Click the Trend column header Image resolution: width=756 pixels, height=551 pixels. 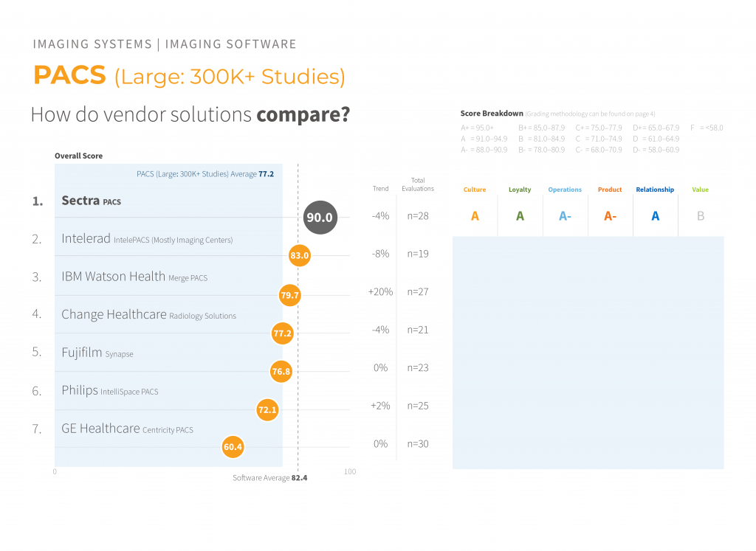(380, 189)
